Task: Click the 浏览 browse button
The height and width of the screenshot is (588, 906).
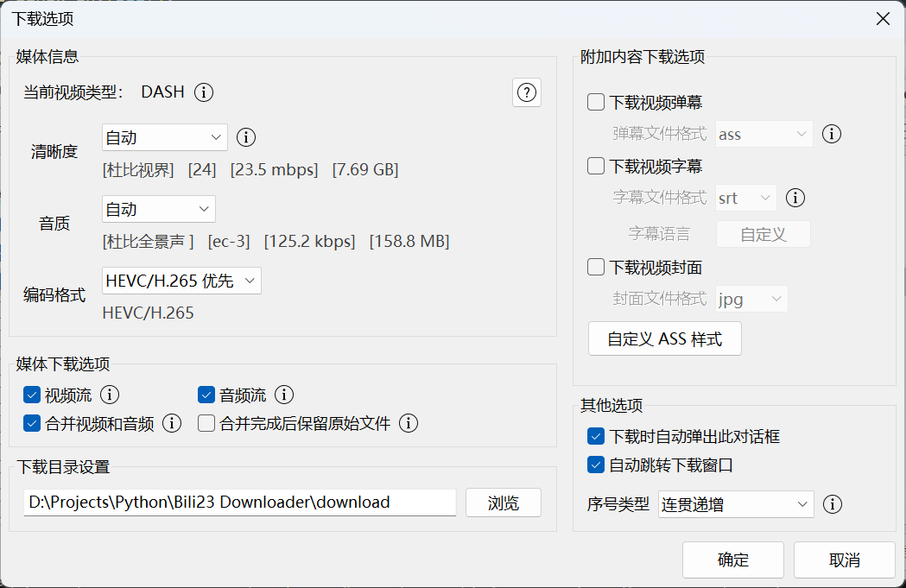Action: (x=503, y=503)
